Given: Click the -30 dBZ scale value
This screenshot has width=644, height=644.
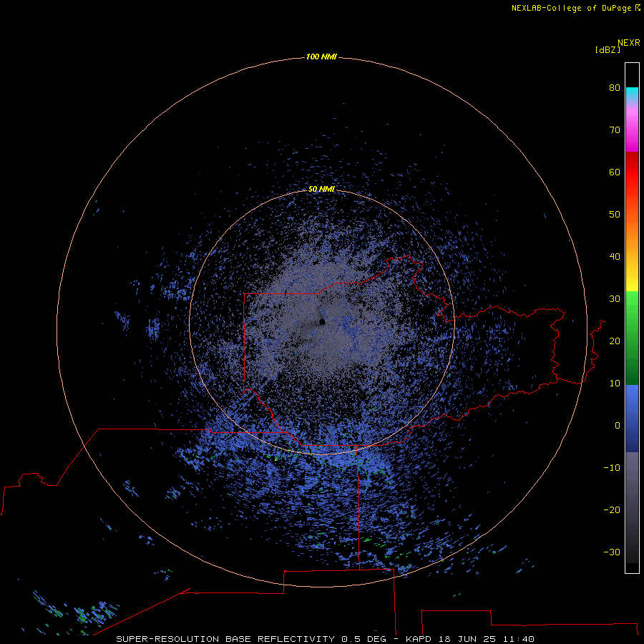Looking at the screenshot, I should click(612, 552).
